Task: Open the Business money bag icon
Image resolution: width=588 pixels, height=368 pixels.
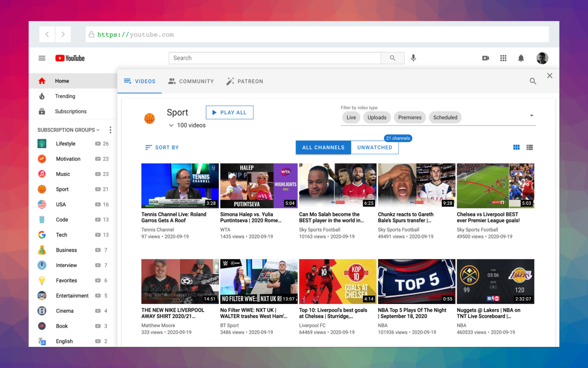Action: (x=42, y=250)
